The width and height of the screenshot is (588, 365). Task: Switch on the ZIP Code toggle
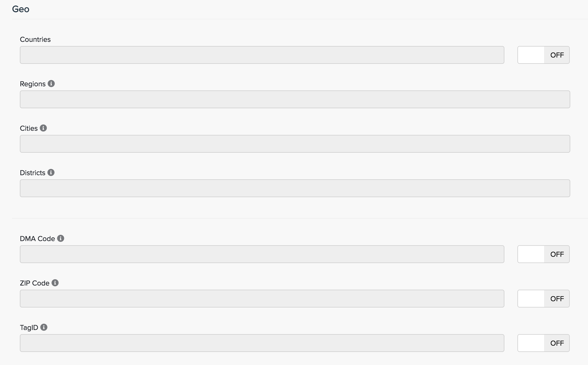[x=543, y=299]
